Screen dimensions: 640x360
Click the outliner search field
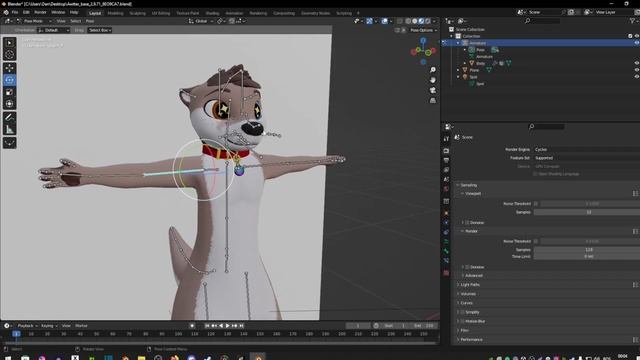543,21
